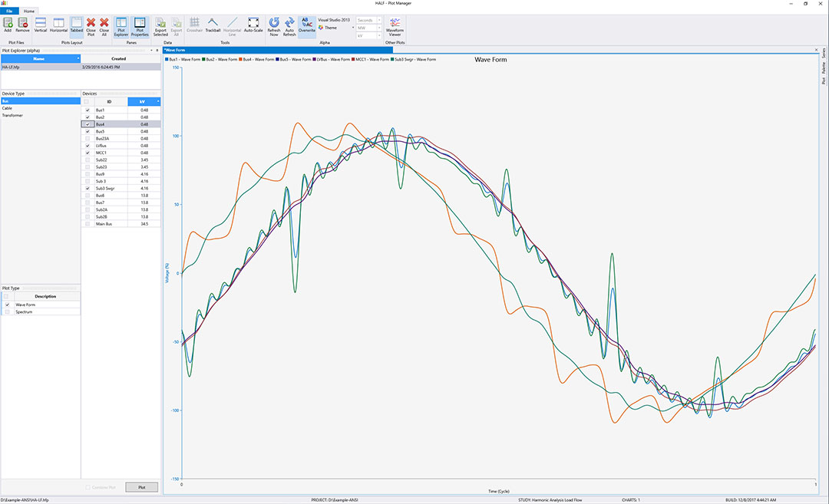Select the Home ribbon tab
The width and height of the screenshot is (829, 504).
(29, 12)
